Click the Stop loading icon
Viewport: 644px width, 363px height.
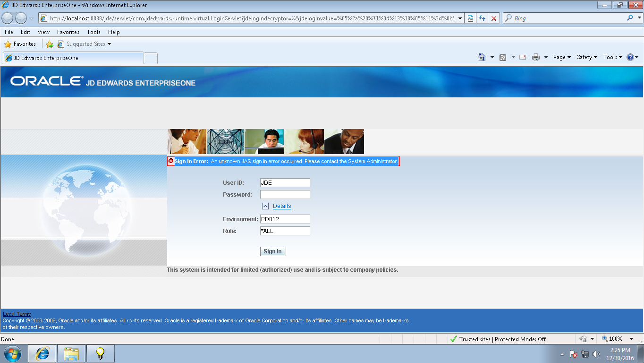point(494,18)
